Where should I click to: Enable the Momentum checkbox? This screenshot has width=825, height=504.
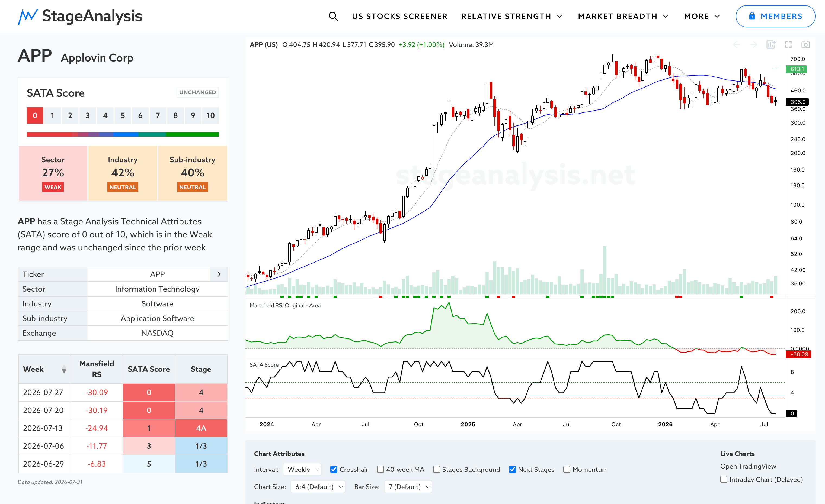pos(567,470)
